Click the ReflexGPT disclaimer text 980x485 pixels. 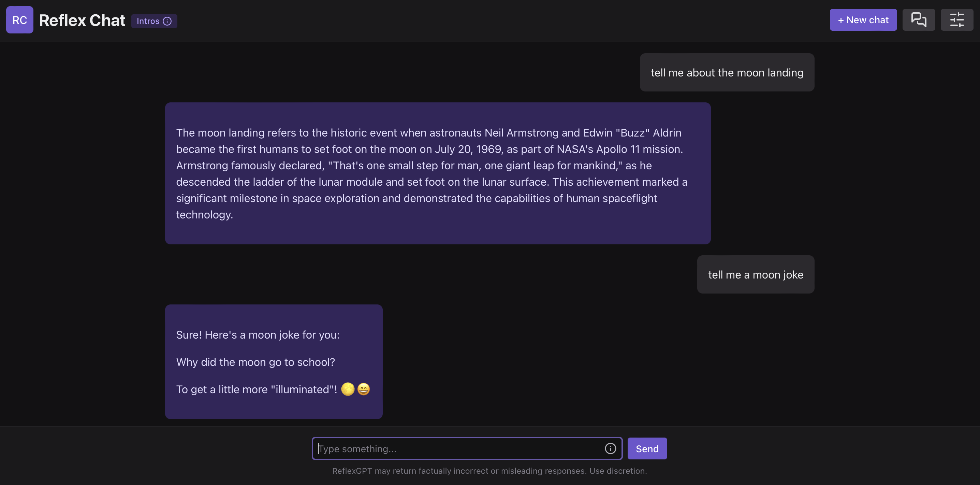coord(489,471)
